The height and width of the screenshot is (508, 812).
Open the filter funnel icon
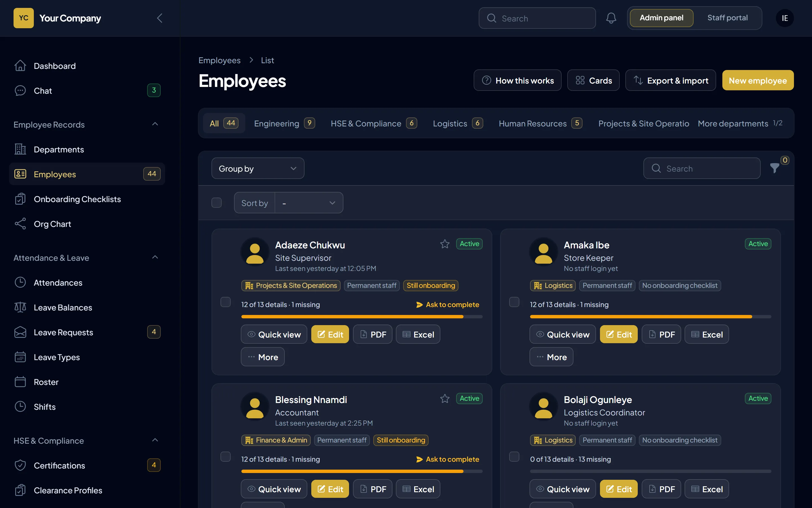[775, 168]
